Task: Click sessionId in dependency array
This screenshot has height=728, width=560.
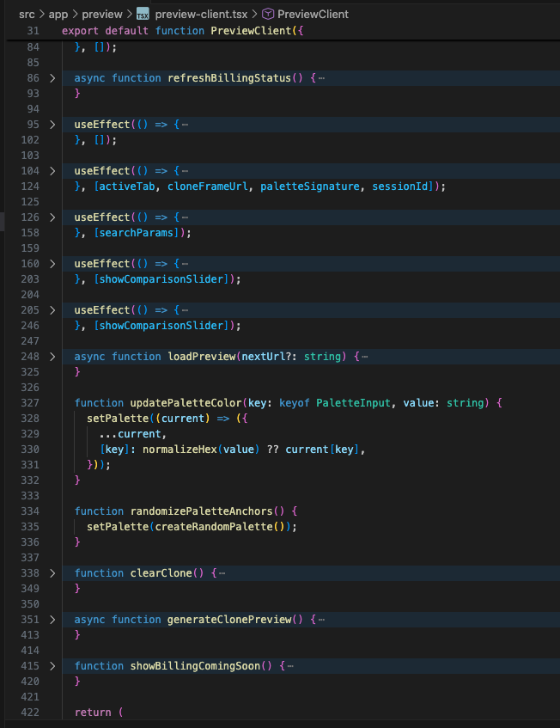Action: pyautogui.click(x=400, y=187)
